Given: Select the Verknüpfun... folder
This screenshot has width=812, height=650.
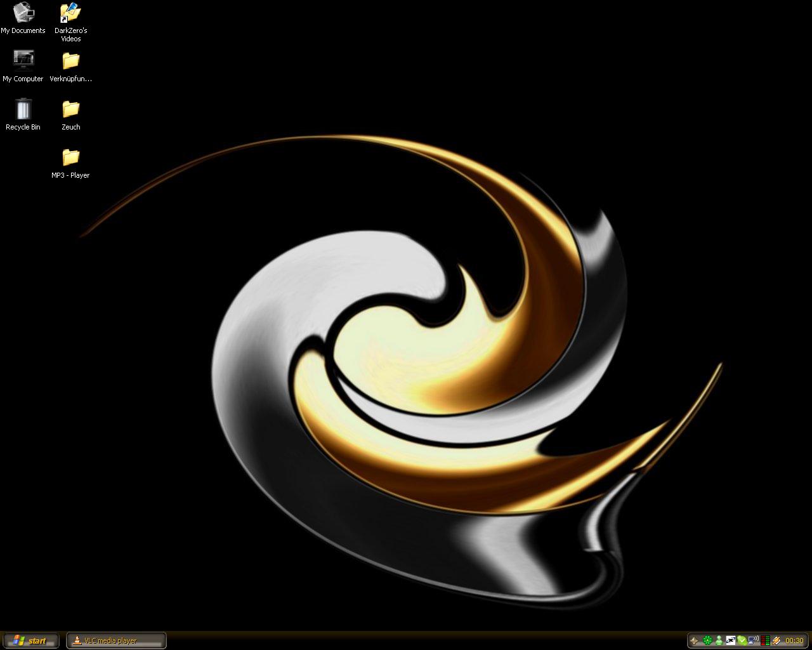Looking at the screenshot, I should pos(70,66).
